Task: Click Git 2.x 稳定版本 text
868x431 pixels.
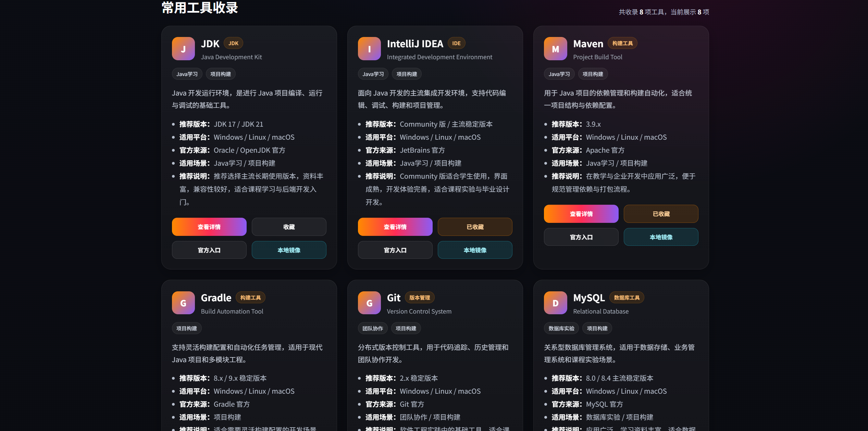Action: [419, 378]
